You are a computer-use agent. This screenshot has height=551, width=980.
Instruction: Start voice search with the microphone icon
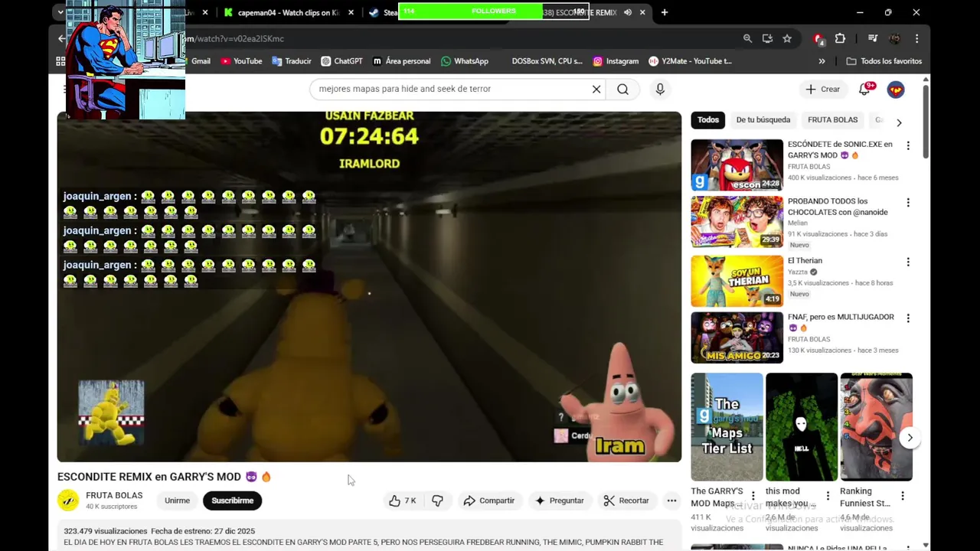[660, 89]
